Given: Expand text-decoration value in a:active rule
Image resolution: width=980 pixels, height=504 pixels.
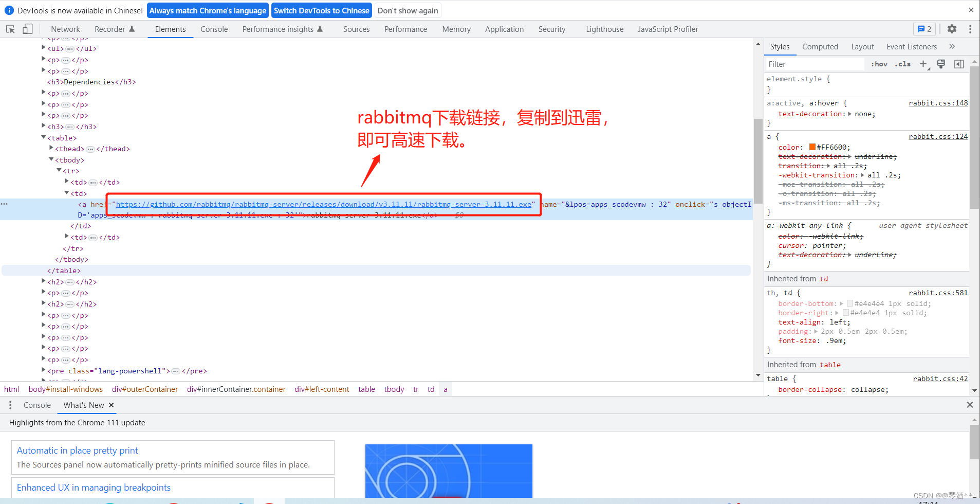Looking at the screenshot, I should [849, 114].
